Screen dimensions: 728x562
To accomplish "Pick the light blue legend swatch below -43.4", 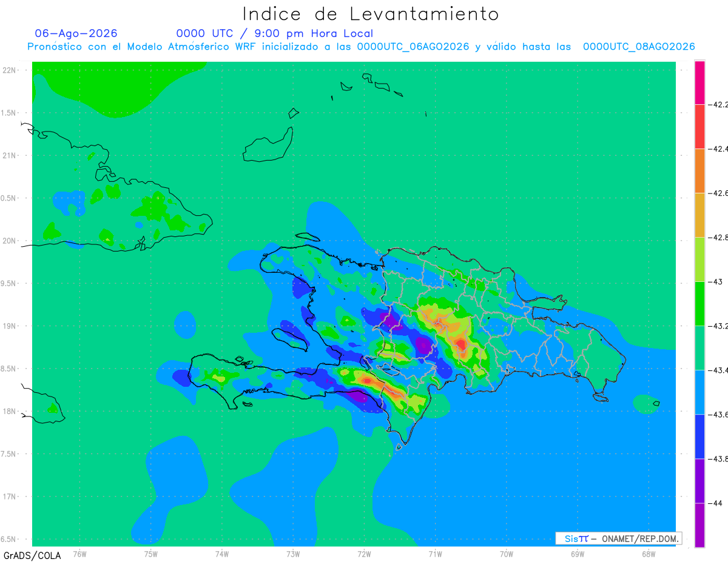I will 699,392.
